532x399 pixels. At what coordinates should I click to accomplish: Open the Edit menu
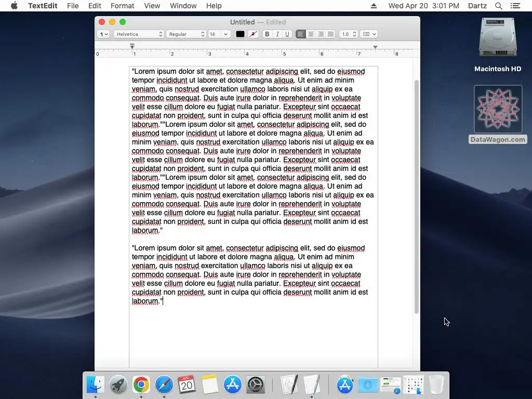click(95, 6)
